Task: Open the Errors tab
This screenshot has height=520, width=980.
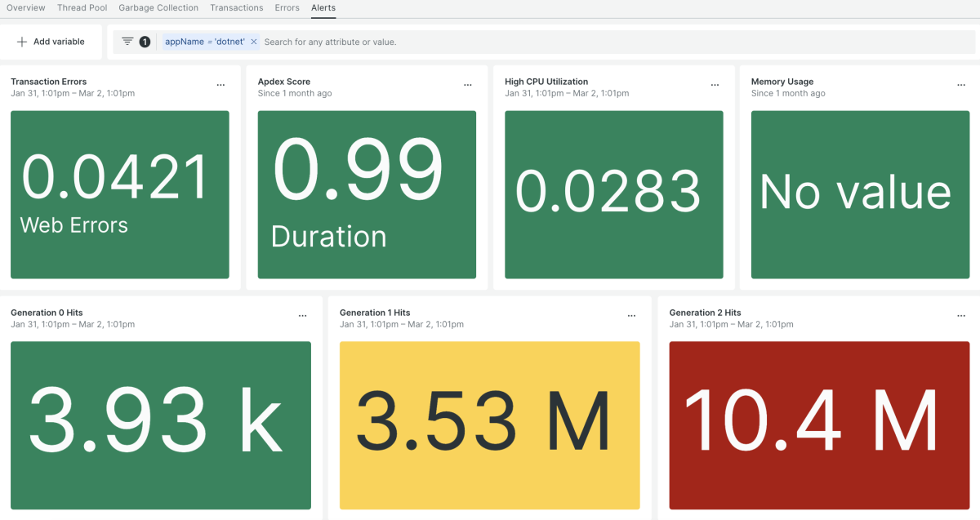Action: click(x=287, y=8)
